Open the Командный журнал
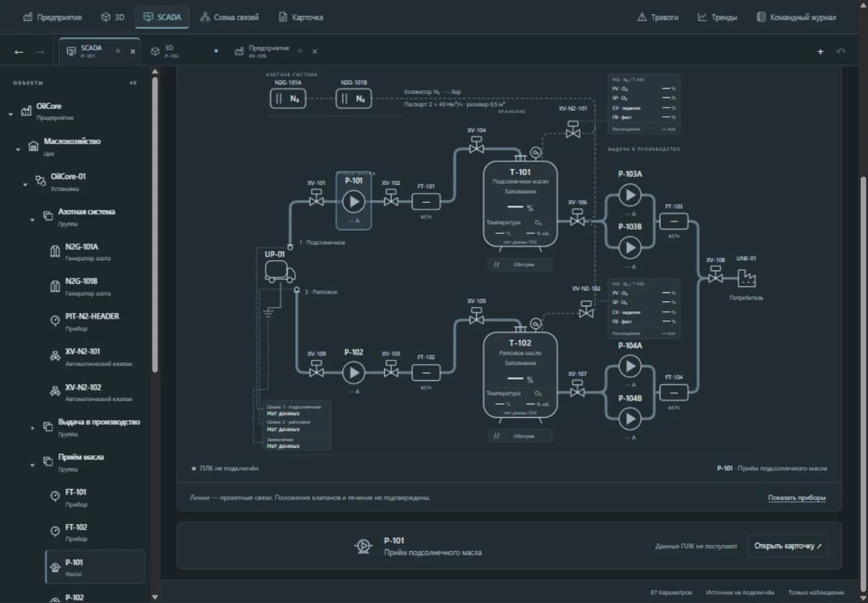 796,17
